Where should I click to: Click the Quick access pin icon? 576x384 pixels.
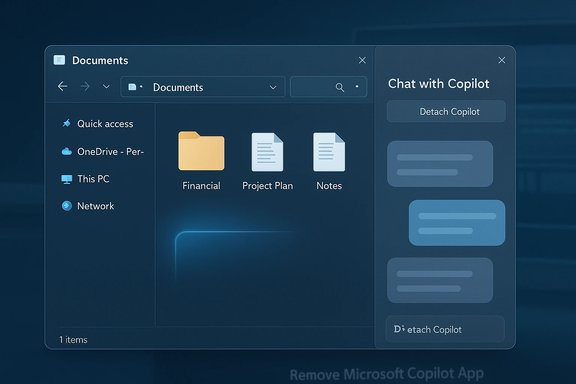click(66, 123)
